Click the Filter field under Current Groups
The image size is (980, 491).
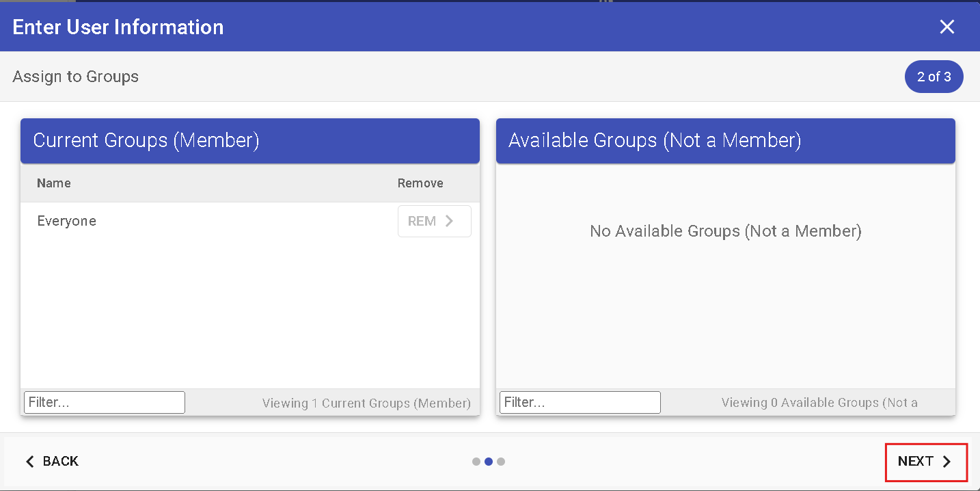click(104, 402)
